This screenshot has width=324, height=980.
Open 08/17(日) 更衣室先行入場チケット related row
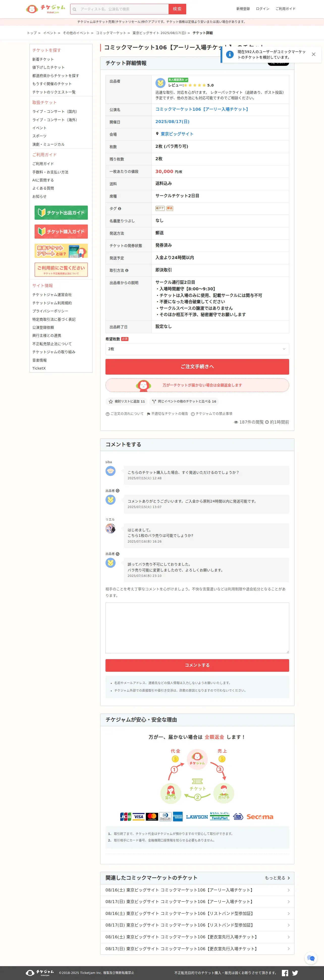197,948
